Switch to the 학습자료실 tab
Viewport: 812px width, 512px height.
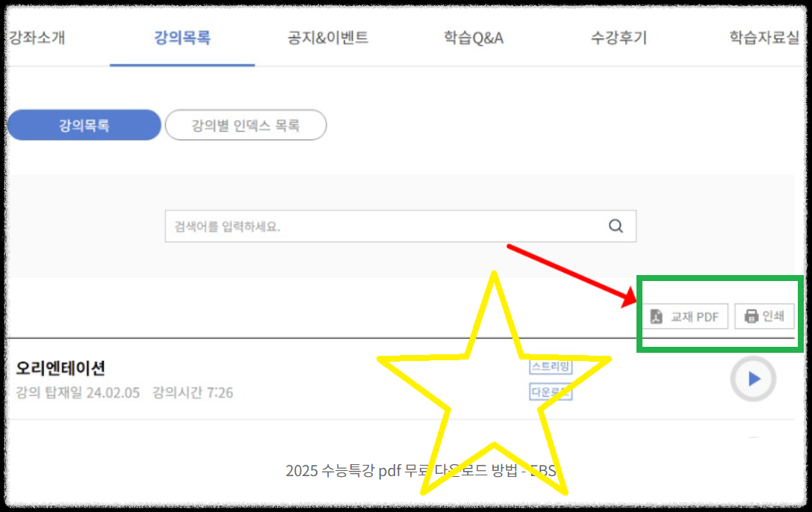(764, 37)
